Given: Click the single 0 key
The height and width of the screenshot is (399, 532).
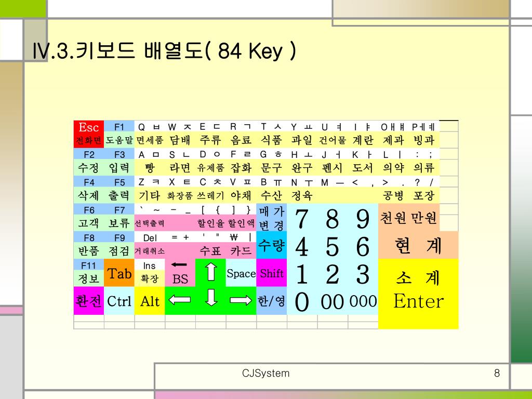Looking at the screenshot, I should click(x=302, y=301).
